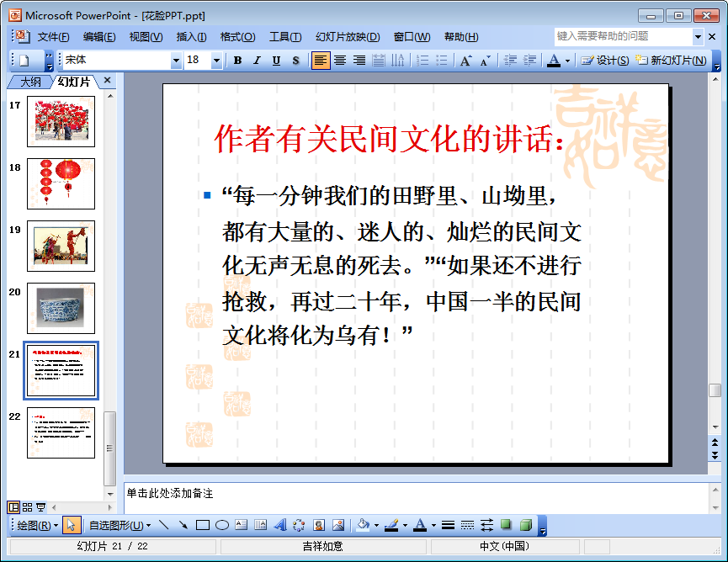Open the 编辑(E) menu
The height and width of the screenshot is (562, 728).
99,37
